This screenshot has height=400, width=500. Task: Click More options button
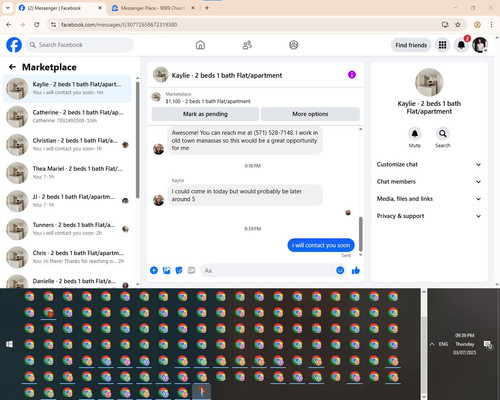point(310,114)
